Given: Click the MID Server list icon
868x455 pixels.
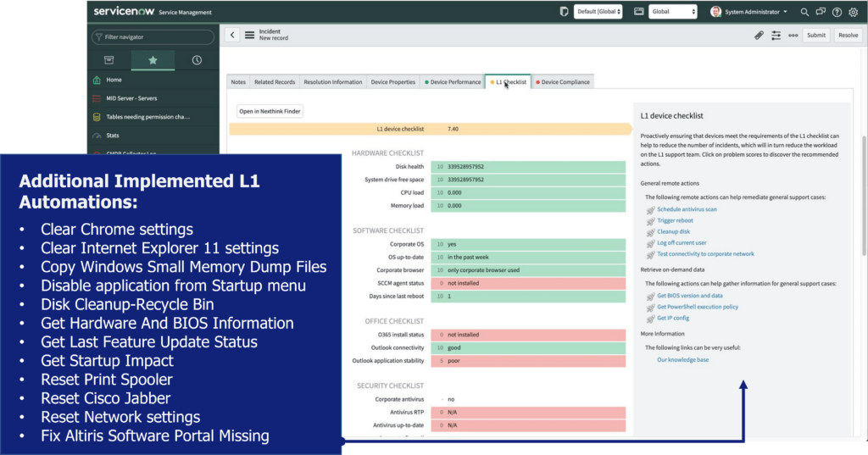Looking at the screenshot, I should pyautogui.click(x=97, y=98).
